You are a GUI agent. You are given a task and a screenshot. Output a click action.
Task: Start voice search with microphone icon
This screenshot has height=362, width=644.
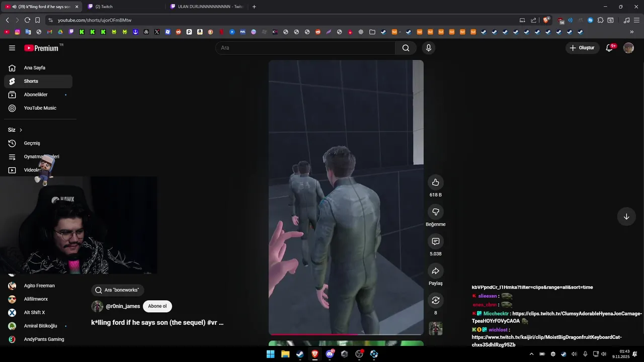[x=429, y=48]
